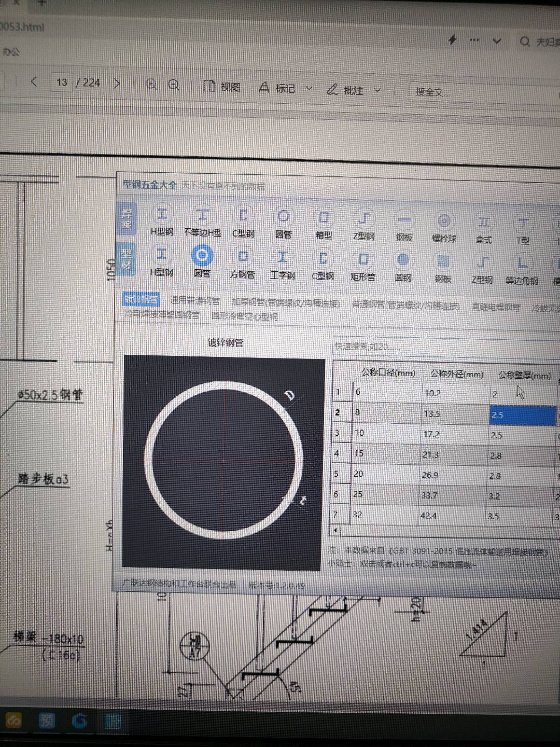Viewport: 560px width, 747px height.
Task: Choose the 不等边H型 section icon
Action: click(202, 222)
